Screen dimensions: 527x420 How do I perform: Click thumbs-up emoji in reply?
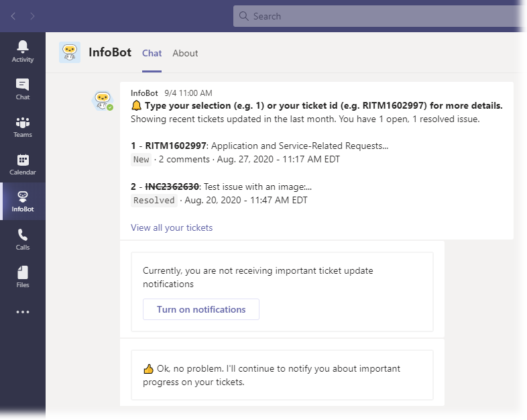[148, 369]
